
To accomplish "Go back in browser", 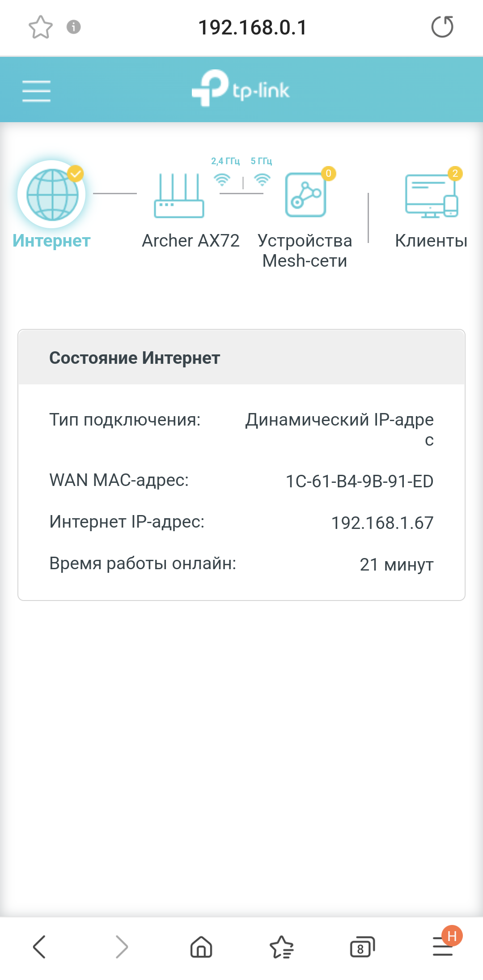I will pyautogui.click(x=40, y=947).
